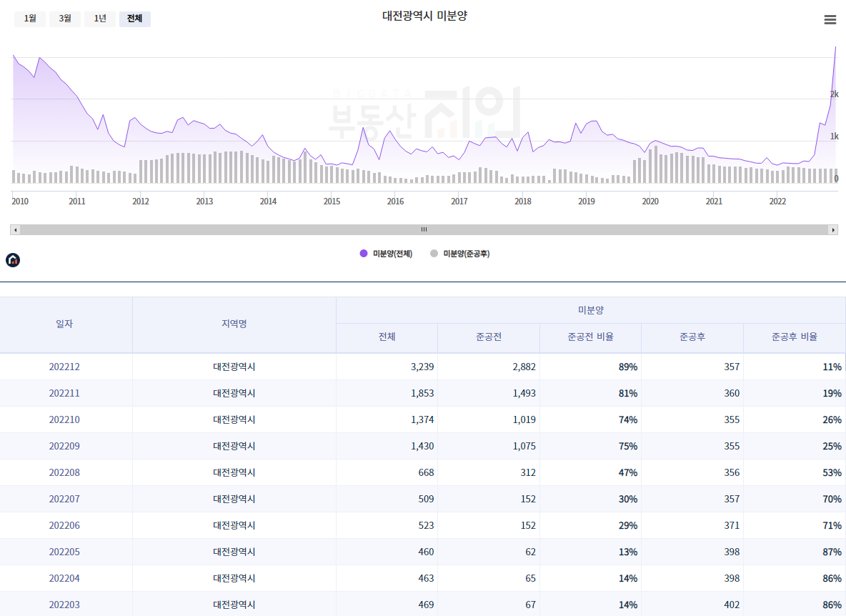Click the 2020 x-axis label
The image size is (846, 616).
tap(650, 202)
